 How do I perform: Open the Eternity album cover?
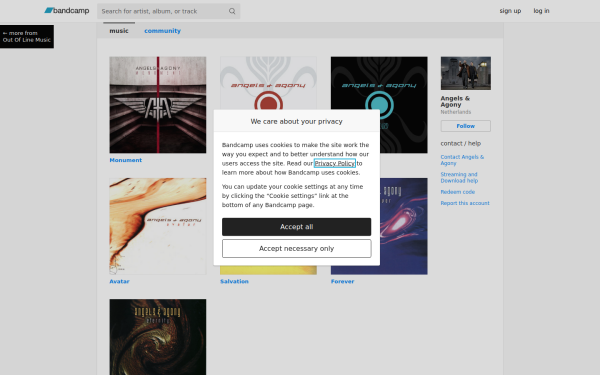[x=158, y=337]
